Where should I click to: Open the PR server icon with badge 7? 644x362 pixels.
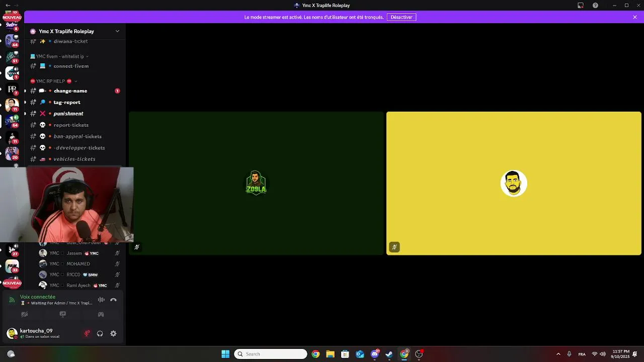click(12, 89)
